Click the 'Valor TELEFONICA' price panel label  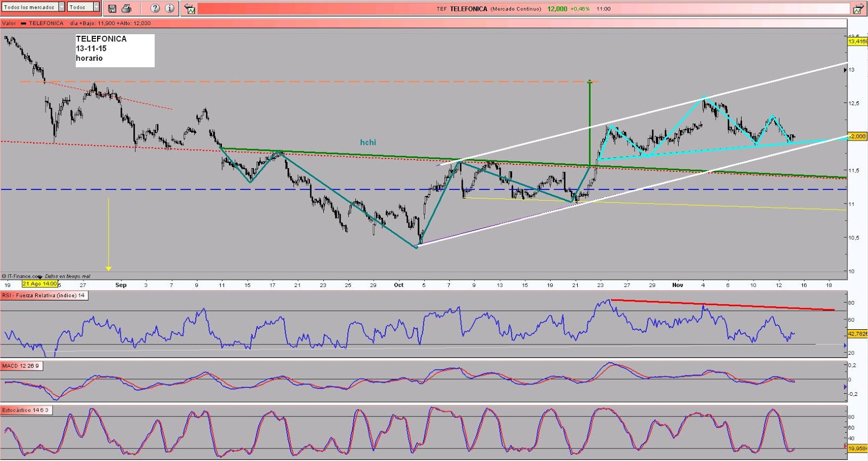(33, 23)
